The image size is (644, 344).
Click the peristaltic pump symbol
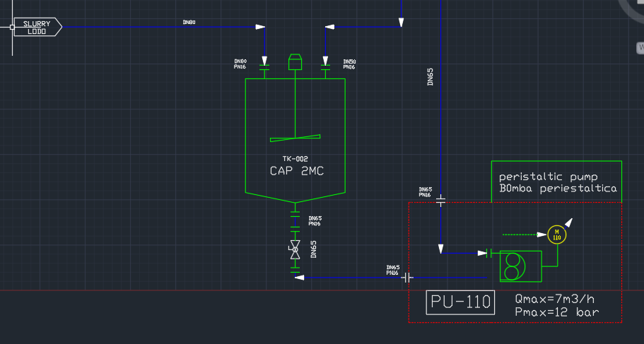[520, 266]
